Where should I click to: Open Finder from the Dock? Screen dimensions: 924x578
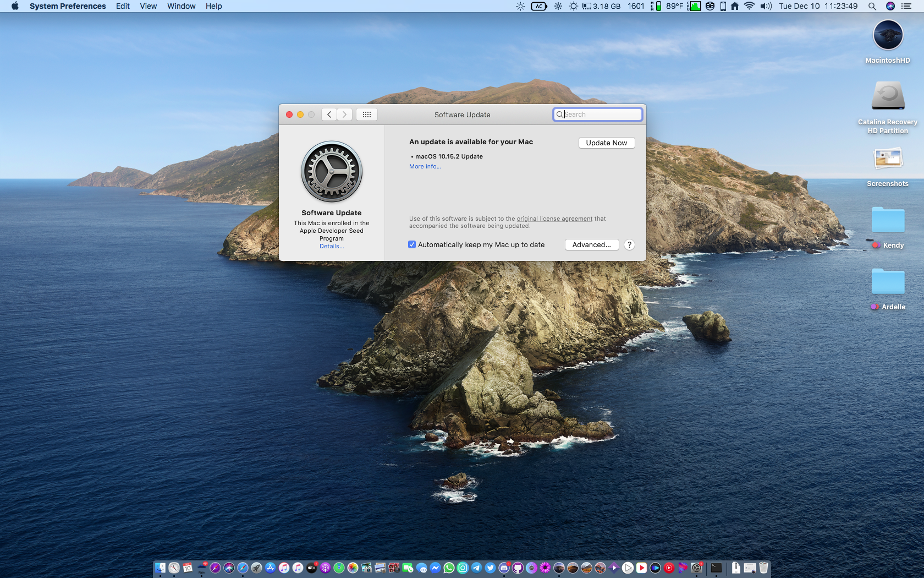coord(160,568)
